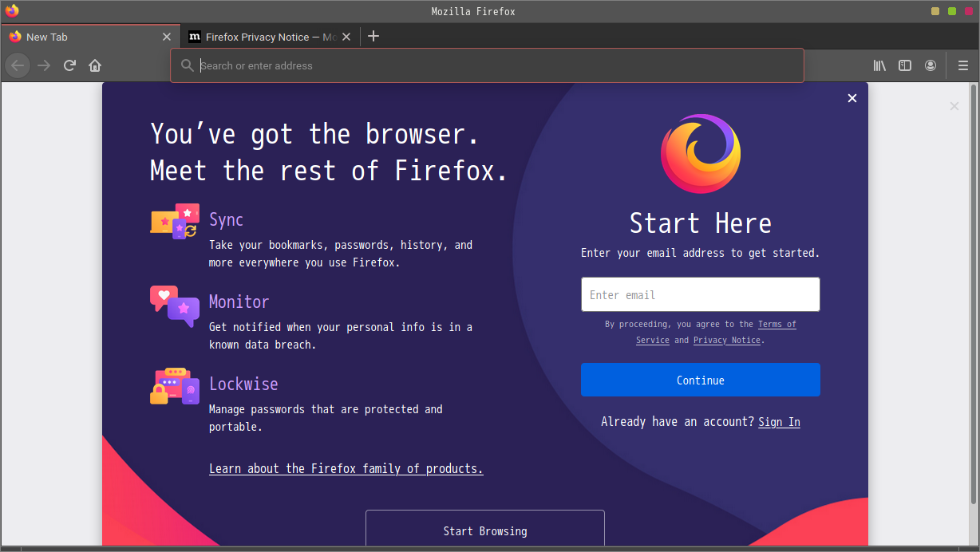Image resolution: width=980 pixels, height=552 pixels.
Task: Click 'You've got the browser' headline
Action: tap(315, 134)
